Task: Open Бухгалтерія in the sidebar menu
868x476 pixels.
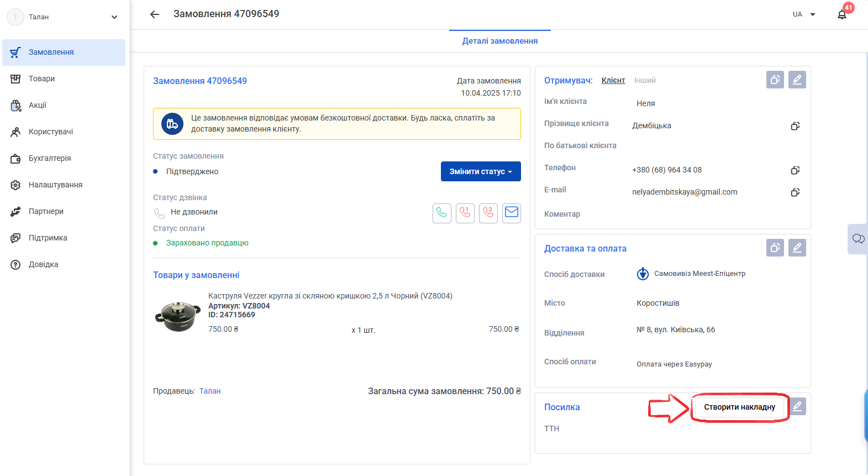Action: (64, 158)
